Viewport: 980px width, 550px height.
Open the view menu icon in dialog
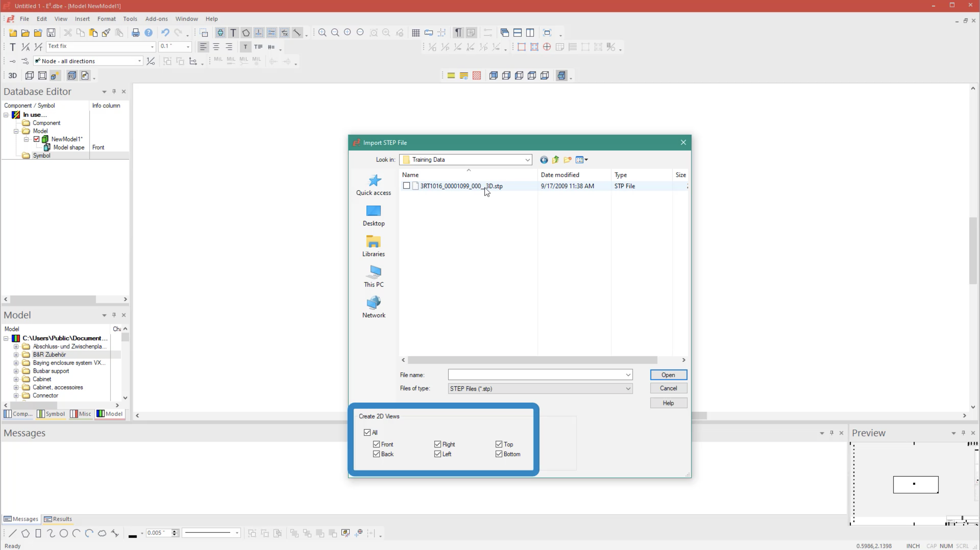coord(581,160)
